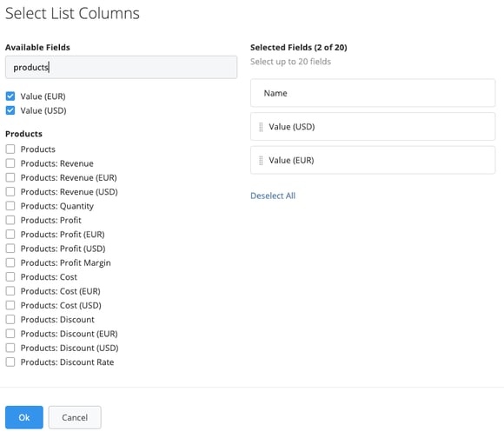Screen dimensions: 504x438
Task: Click the Value (USD) selected field row
Action: pos(373,127)
